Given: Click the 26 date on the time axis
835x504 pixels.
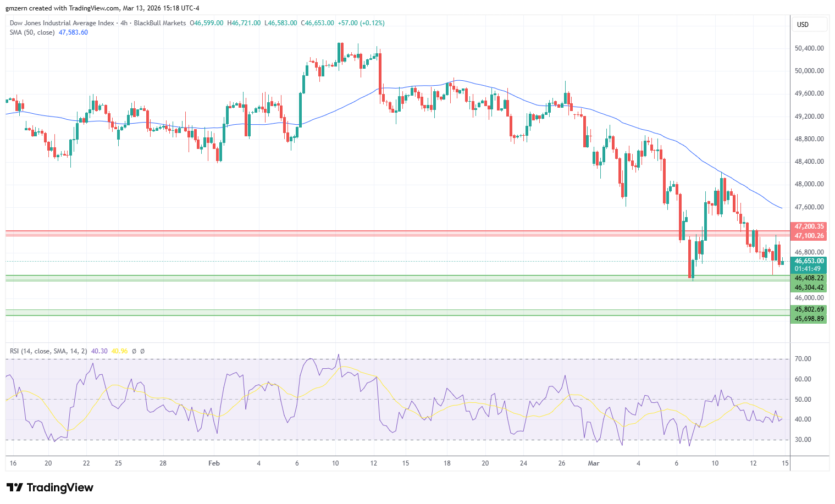Looking at the screenshot, I should 562,463.
